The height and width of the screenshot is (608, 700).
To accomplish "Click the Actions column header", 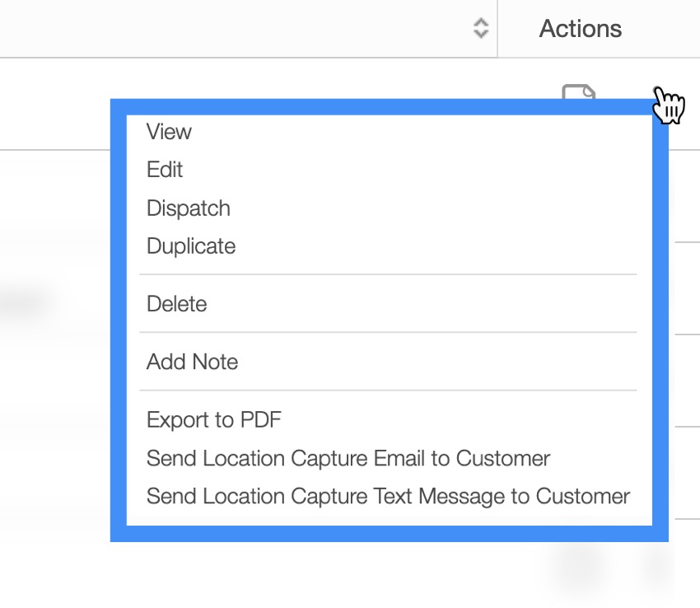I will (581, 29).
